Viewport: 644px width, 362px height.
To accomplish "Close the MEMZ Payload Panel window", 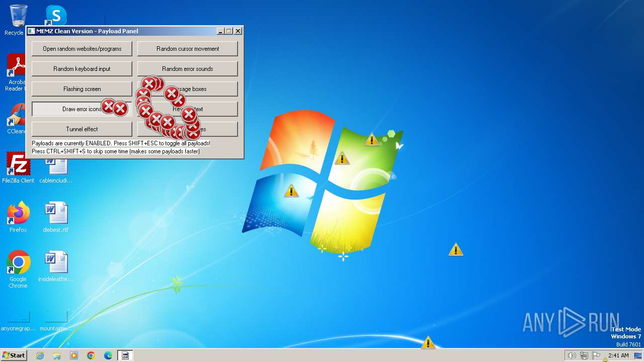I will tap(238, 31).
